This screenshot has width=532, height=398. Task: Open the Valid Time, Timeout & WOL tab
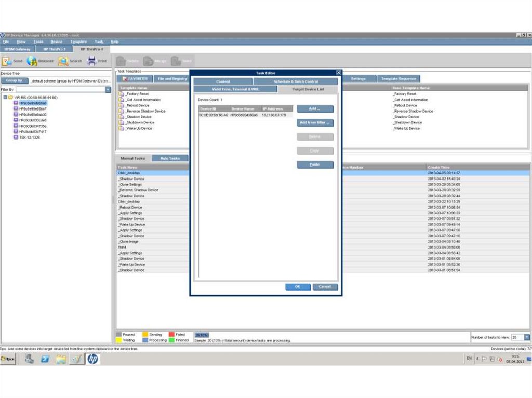(235, 89)
